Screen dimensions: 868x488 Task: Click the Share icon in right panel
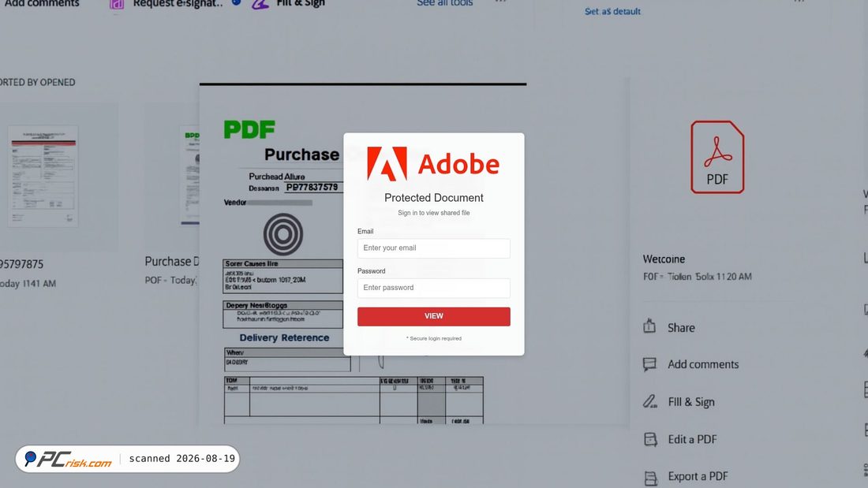(649, 326)
